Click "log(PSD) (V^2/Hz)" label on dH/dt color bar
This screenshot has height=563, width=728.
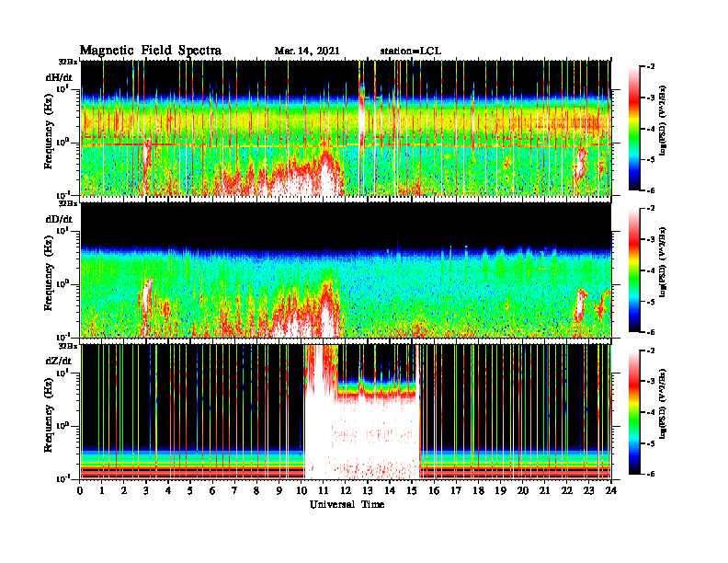point(663,120)
